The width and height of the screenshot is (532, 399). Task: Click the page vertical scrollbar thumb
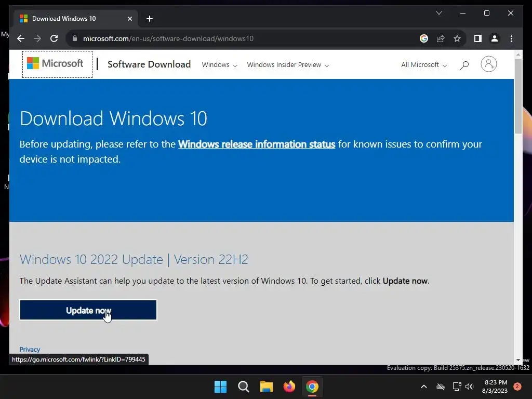[518, 96]
